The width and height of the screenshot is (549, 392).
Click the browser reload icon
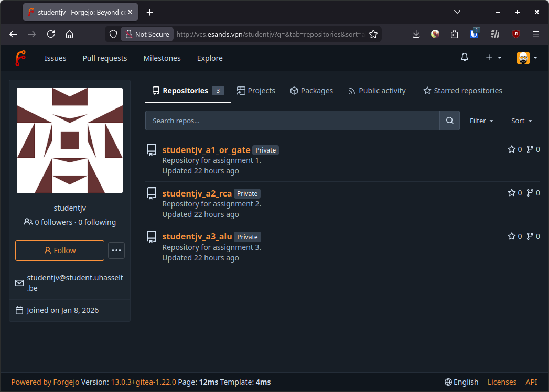click(x=51, y=34)
